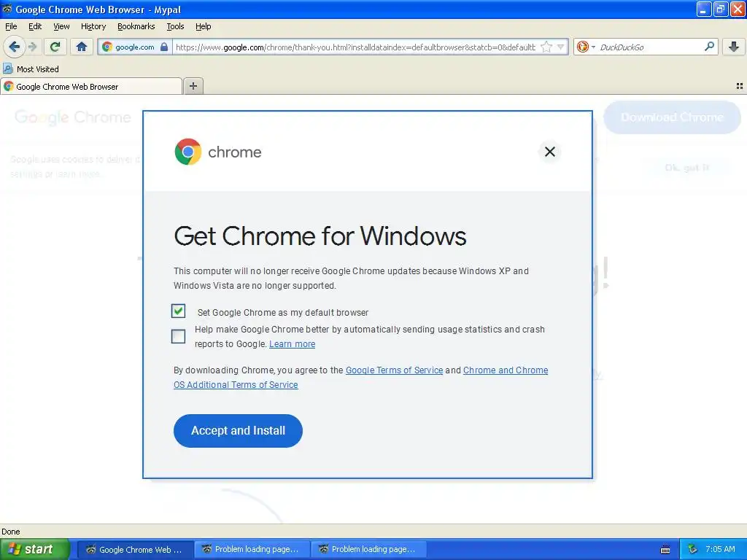Open the Learn more link

(x=292, y=344)
